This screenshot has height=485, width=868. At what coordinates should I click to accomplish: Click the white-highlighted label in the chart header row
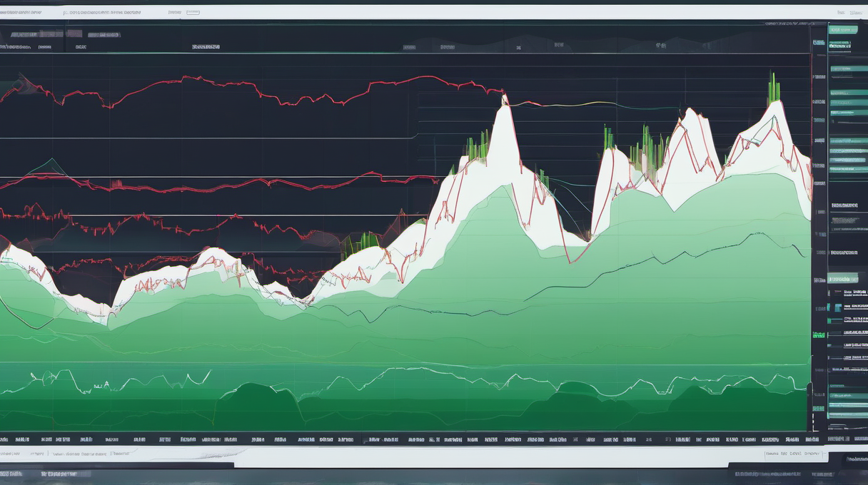pos(206,47)
